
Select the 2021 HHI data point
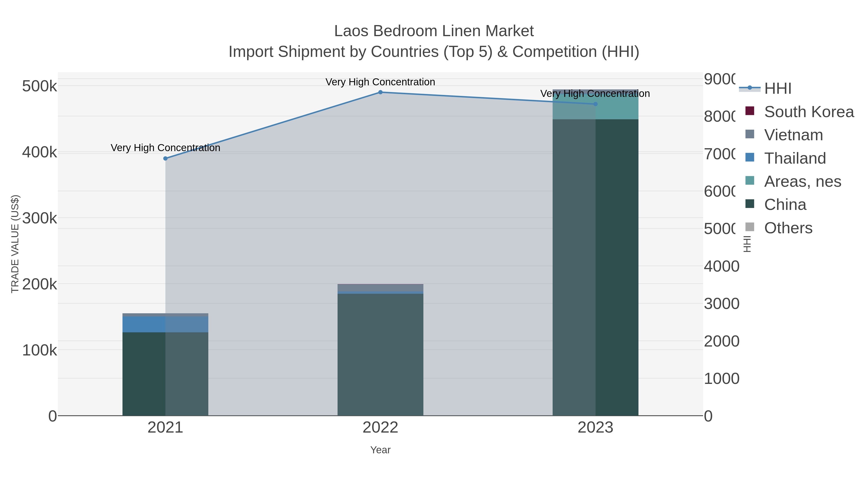165,159
